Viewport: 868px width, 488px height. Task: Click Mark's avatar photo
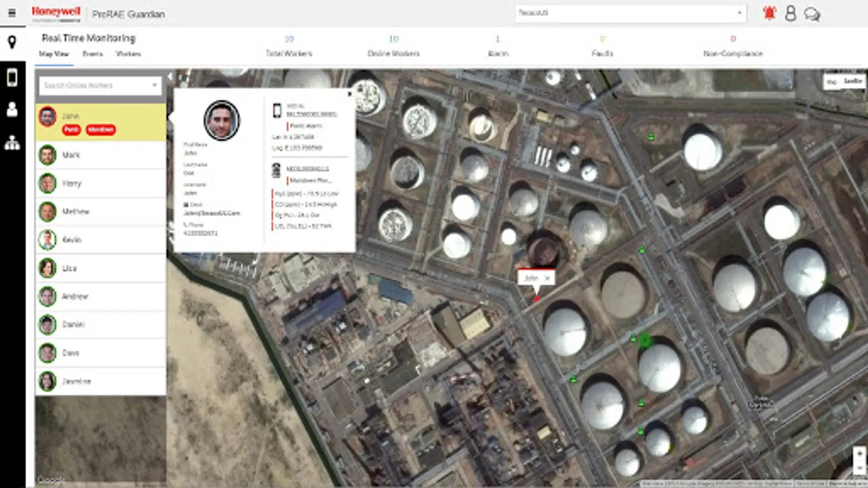click(48, 155)
